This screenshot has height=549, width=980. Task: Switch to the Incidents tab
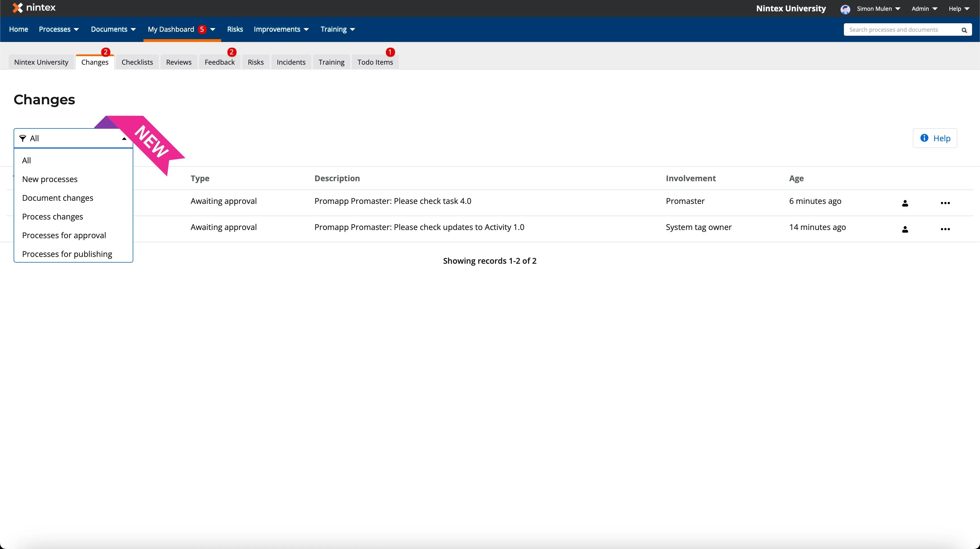291,62
